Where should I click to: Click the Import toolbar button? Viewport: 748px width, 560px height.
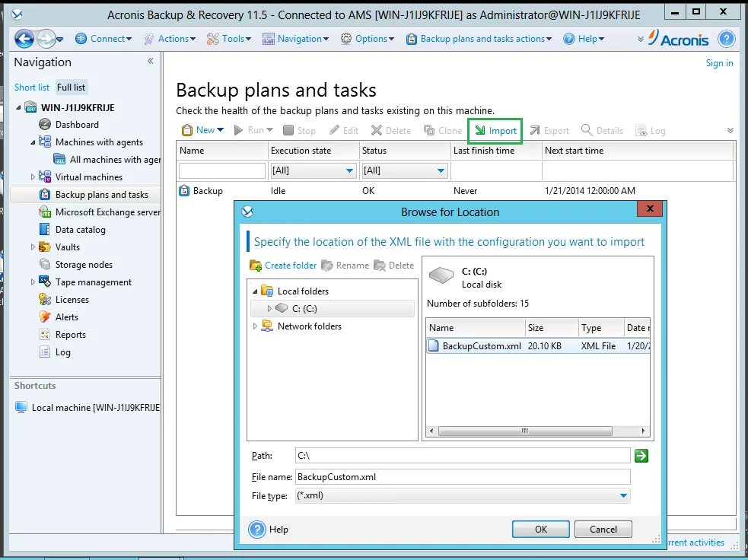[495, 131]
